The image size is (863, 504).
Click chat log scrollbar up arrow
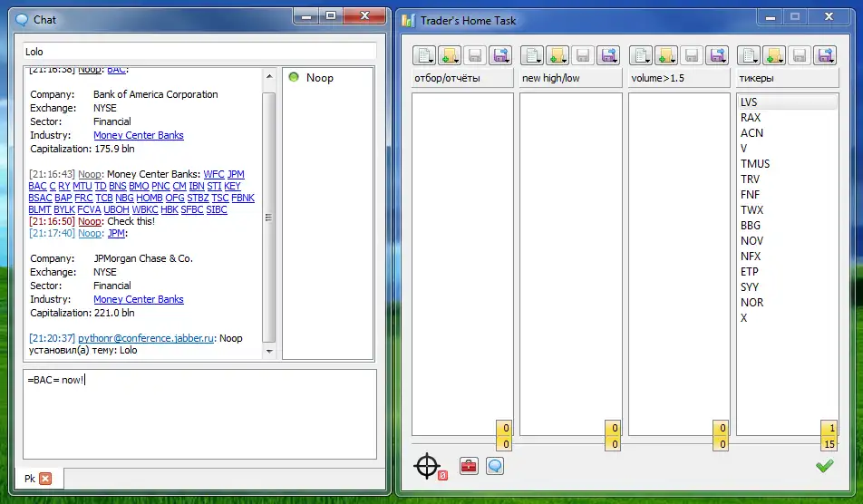269,76
